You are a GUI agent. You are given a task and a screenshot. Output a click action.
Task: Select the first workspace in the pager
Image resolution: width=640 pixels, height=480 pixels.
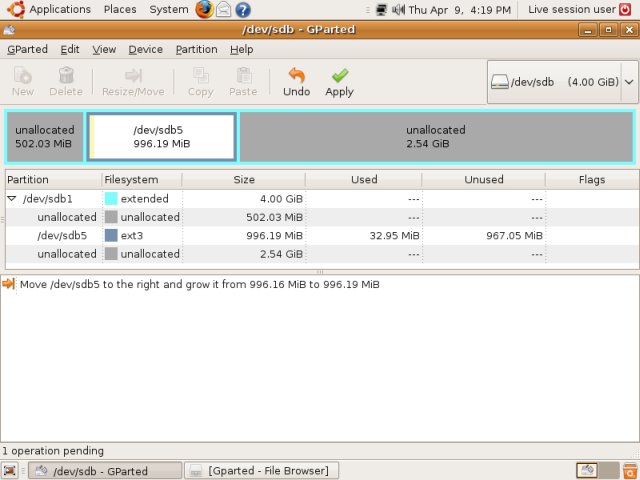[587, 470]
